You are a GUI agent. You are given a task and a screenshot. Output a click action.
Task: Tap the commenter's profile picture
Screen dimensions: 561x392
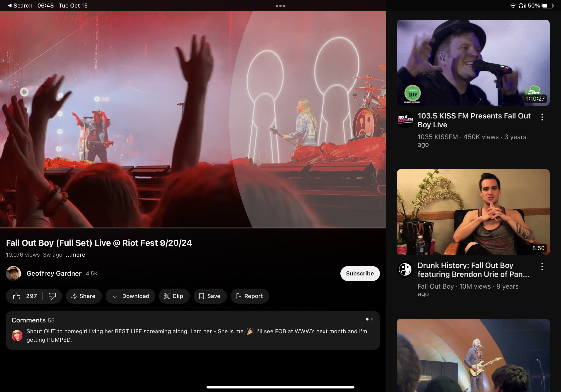[17, 335]
